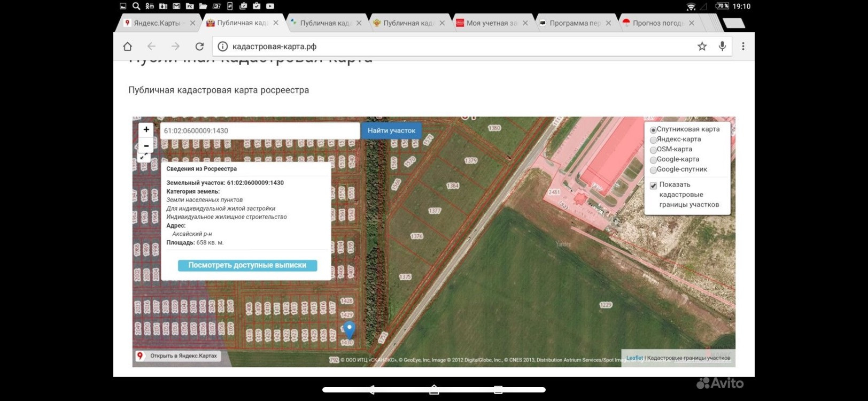Screen dimensions: 868x401
Task: Select the OSM-карта map layer
Action: [x=653, y=150]
